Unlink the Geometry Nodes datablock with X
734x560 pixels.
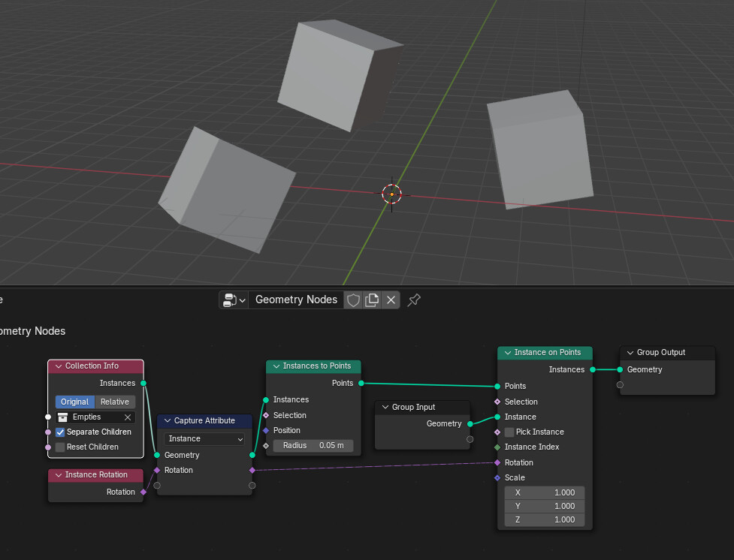(391, 300)
